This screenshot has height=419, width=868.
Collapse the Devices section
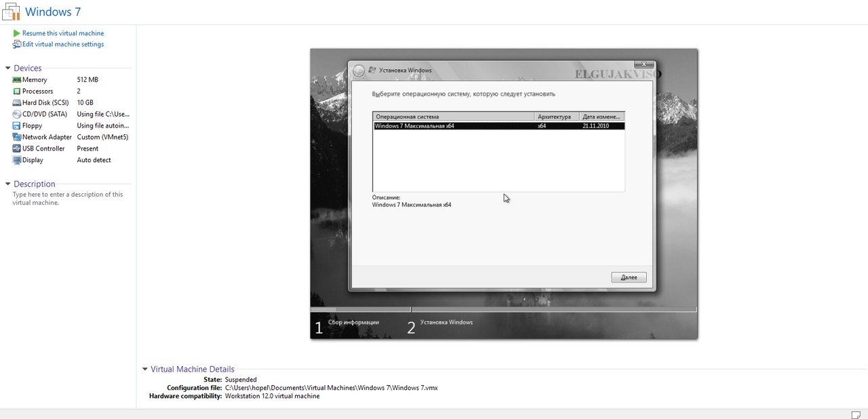8,68
